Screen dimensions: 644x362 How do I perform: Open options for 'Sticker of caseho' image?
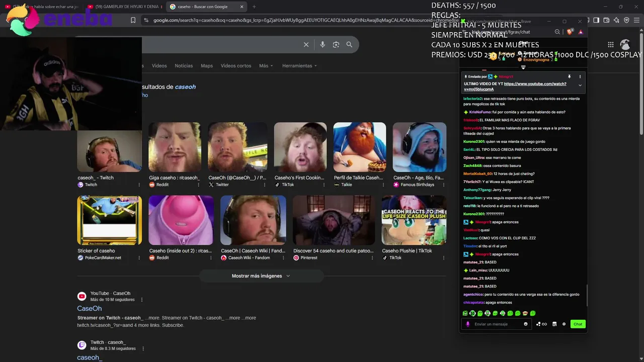coord(139,257)
